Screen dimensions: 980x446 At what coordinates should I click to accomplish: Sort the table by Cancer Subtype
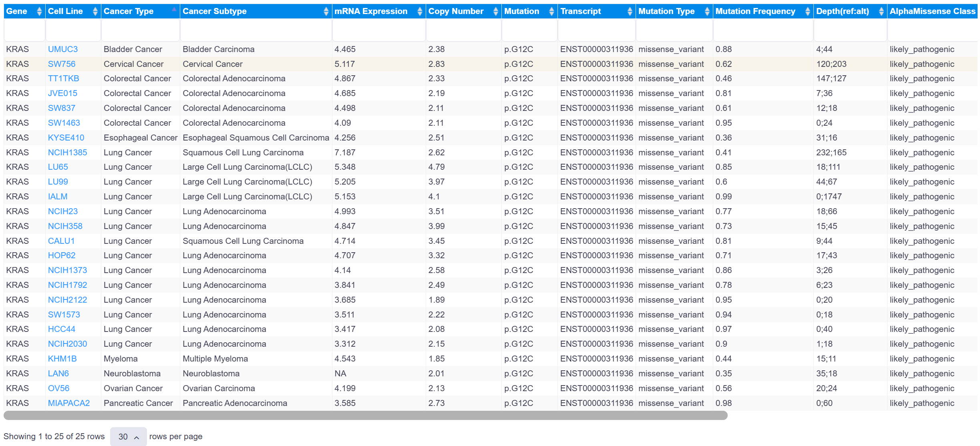tap(326, 12)
